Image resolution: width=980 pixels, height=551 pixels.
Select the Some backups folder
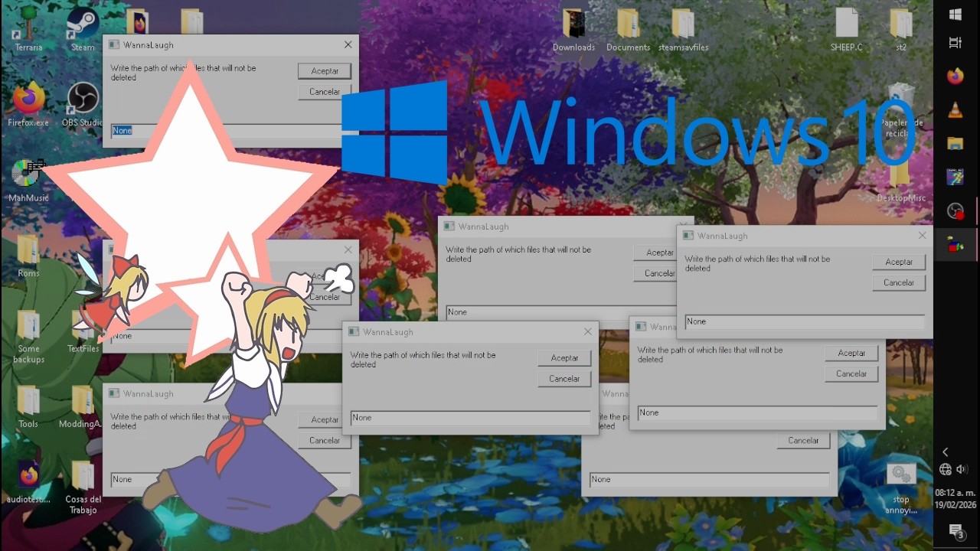[x=28, y=335]
